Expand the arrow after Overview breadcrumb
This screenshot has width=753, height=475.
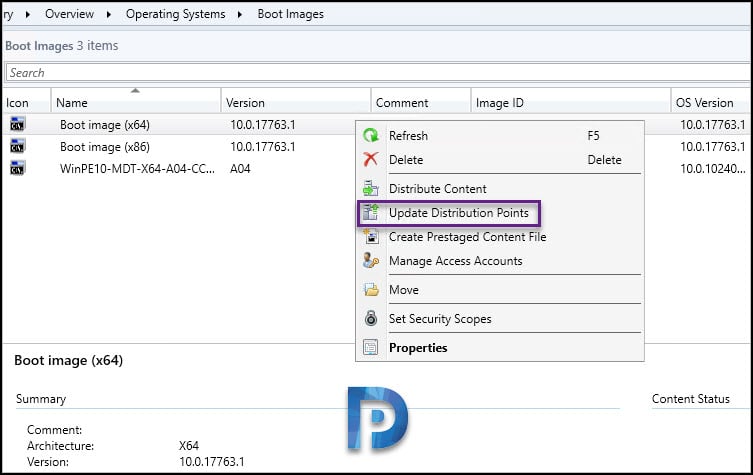[109, 14]
